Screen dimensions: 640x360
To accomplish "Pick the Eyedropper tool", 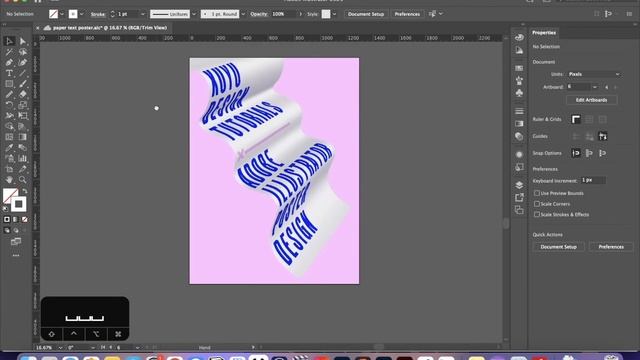I will click(x=9, y=148).
